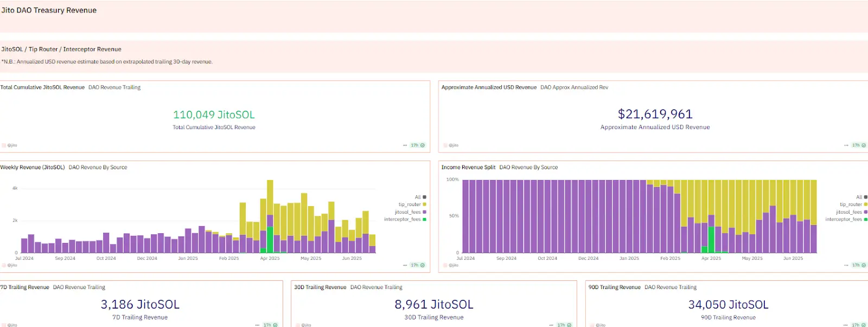Open the three-dot menu on 30D Trailing Revenue panel
The width and height of the screenshot is (868, 327).
click(551, 325)
